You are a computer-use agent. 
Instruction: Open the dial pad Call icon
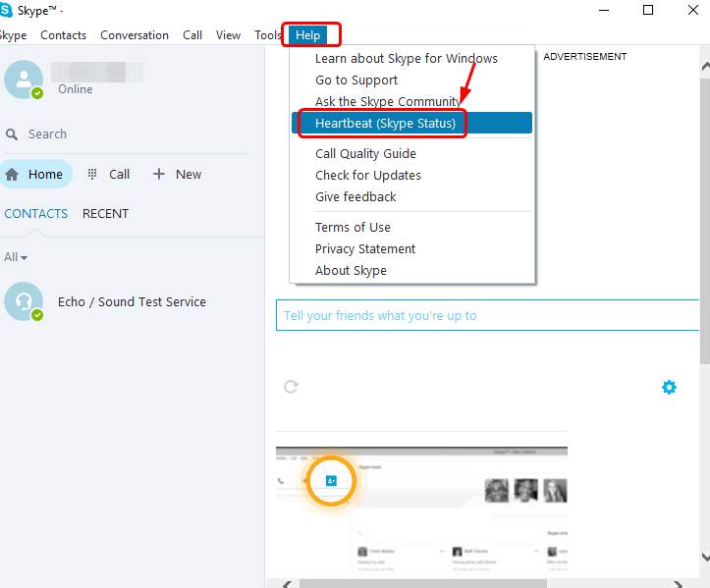(x=92, y=174)
